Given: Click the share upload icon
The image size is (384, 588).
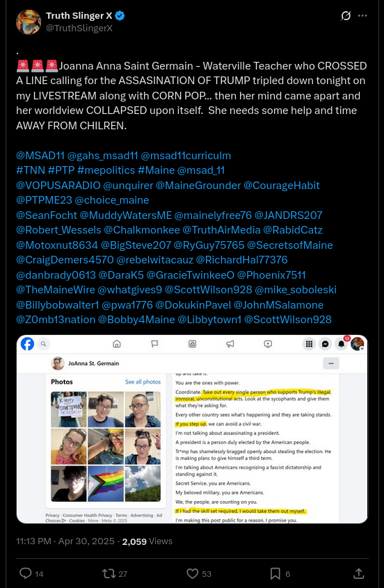Looking at the screenshot, I should coord(359,573).
